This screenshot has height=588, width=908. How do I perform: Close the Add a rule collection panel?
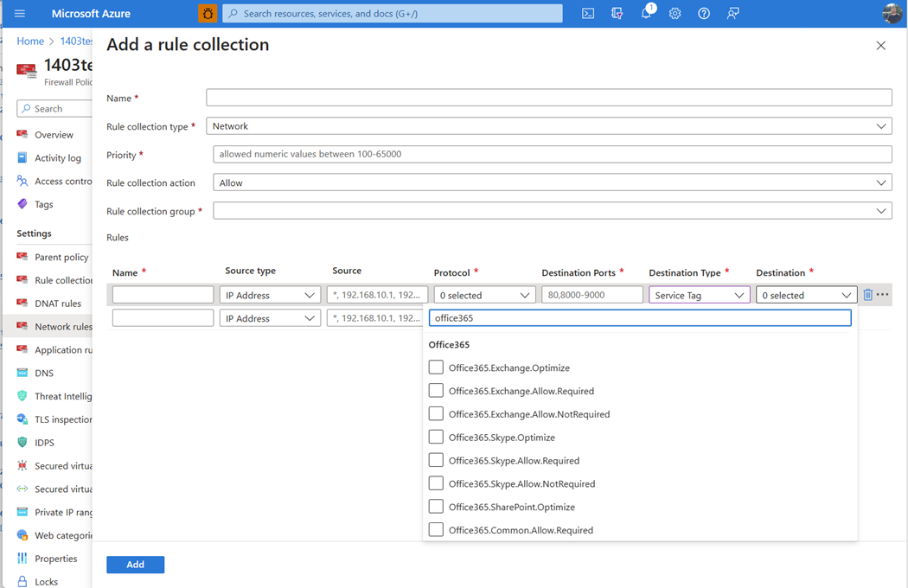click(880, 46)
